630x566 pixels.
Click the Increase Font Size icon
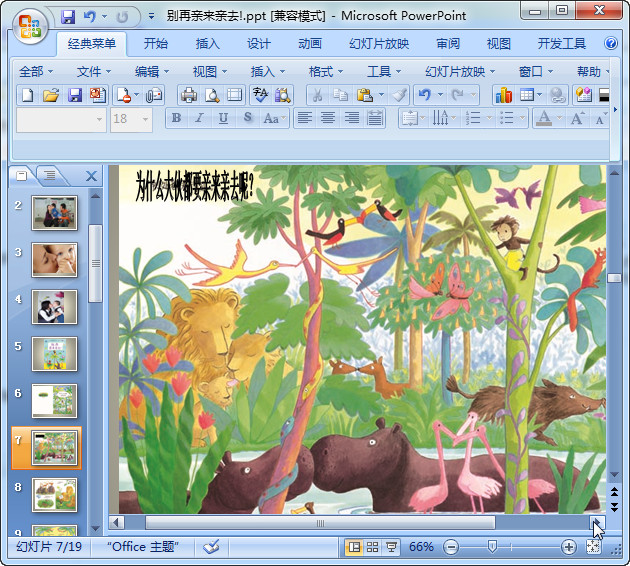click(x=577, y=118)
